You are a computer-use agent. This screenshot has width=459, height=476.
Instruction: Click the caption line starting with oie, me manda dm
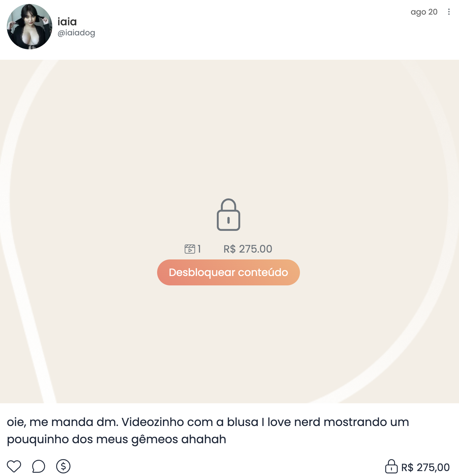coord(208,422)
